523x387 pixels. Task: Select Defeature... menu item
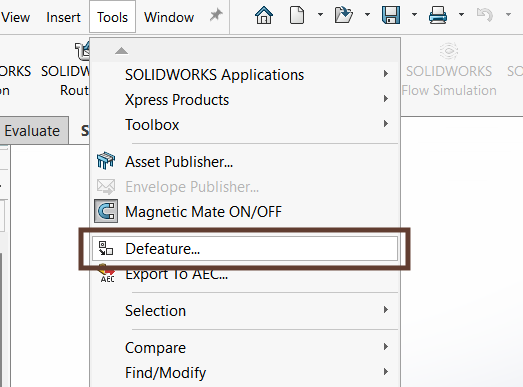click(x=245, y=249)
